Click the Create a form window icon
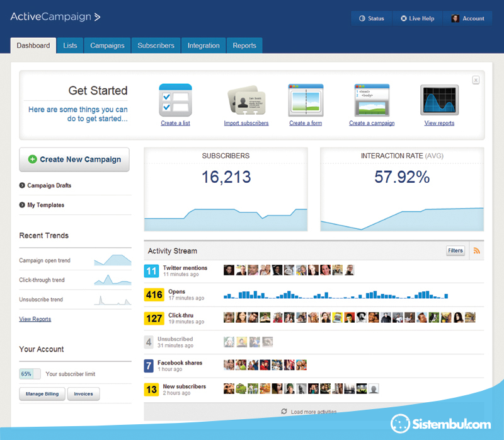Image resolution: width=504 pixels, height=440 pixels. [306, 100]
